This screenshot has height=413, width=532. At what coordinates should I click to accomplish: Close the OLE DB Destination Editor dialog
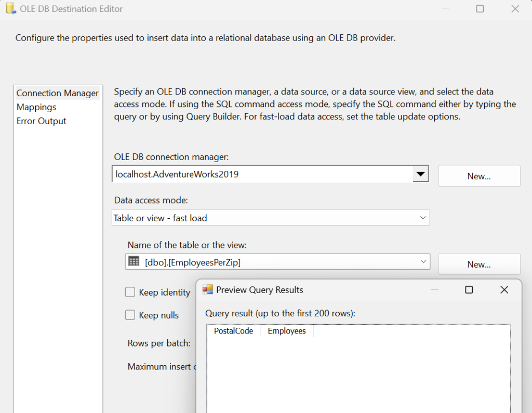coord(515,9)
